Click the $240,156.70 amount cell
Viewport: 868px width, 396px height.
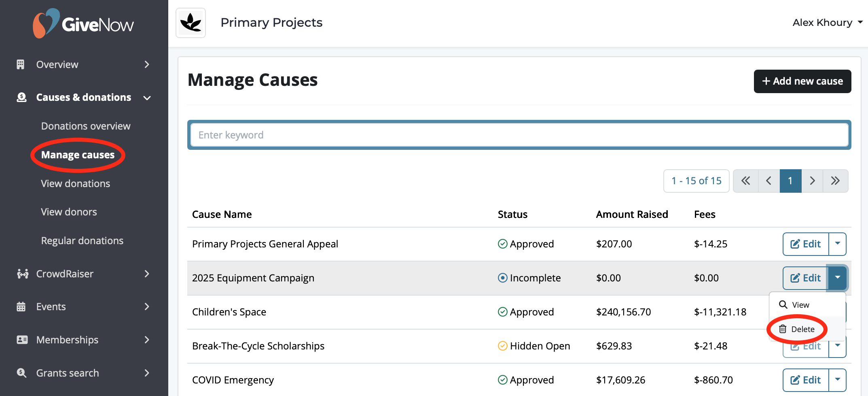click(x=623, y=312)
